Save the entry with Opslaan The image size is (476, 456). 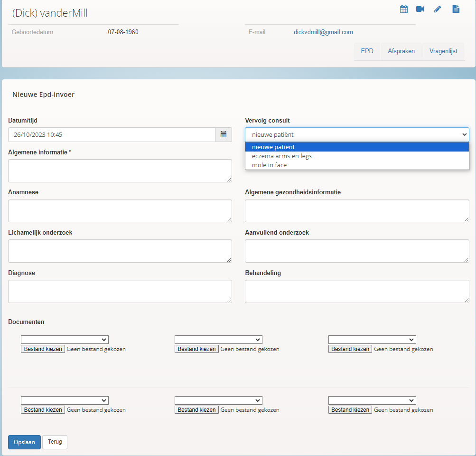[x=24, y=442]
